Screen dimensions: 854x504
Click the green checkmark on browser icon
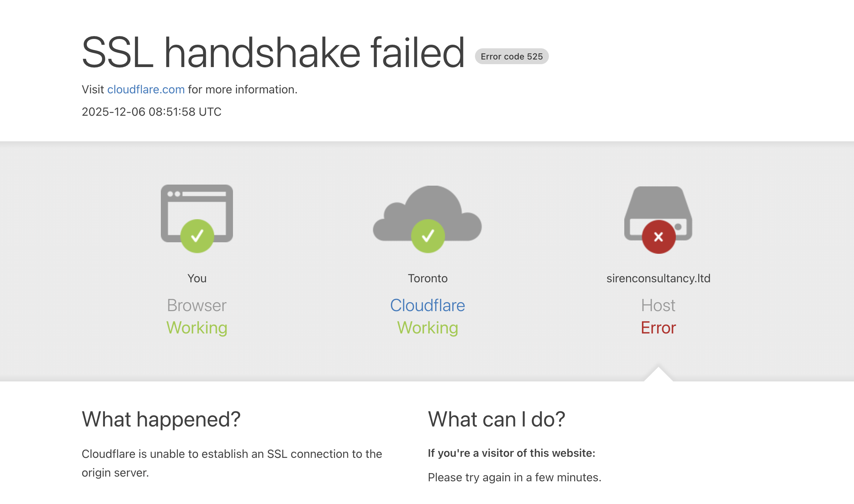point(197,236)
